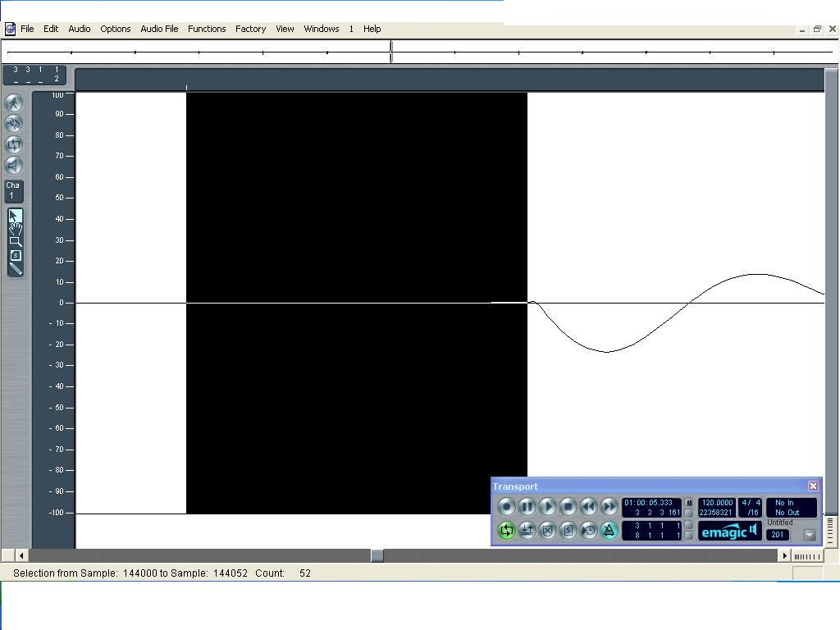The image size is (840, 630).
Task: Open the Edit menu
Action: pos(51,29)
